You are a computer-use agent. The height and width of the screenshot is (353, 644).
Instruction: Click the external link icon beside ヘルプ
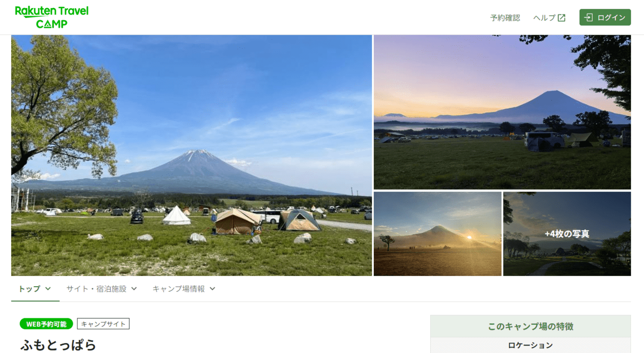561,18
